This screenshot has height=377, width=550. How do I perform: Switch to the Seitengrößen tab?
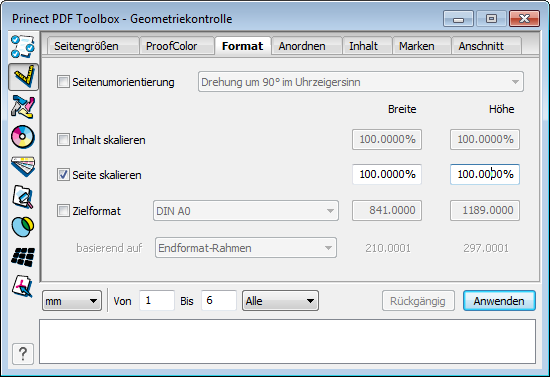(x=93, y=46)
